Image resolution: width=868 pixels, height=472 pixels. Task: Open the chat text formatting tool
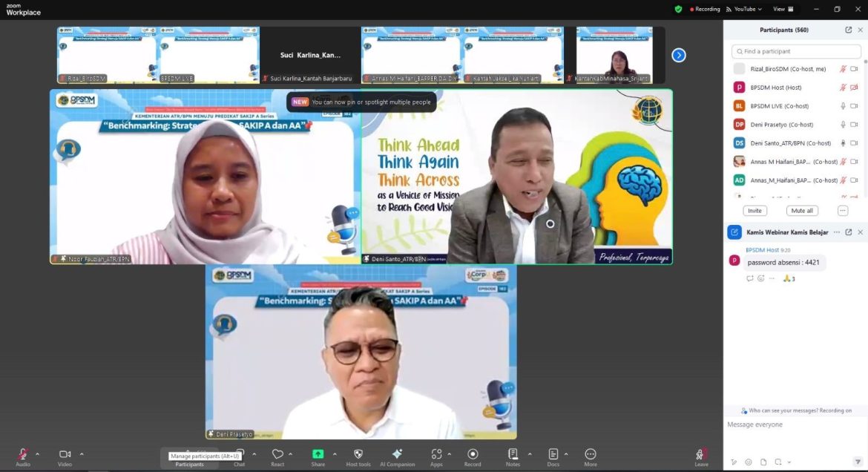pos(734,462)
